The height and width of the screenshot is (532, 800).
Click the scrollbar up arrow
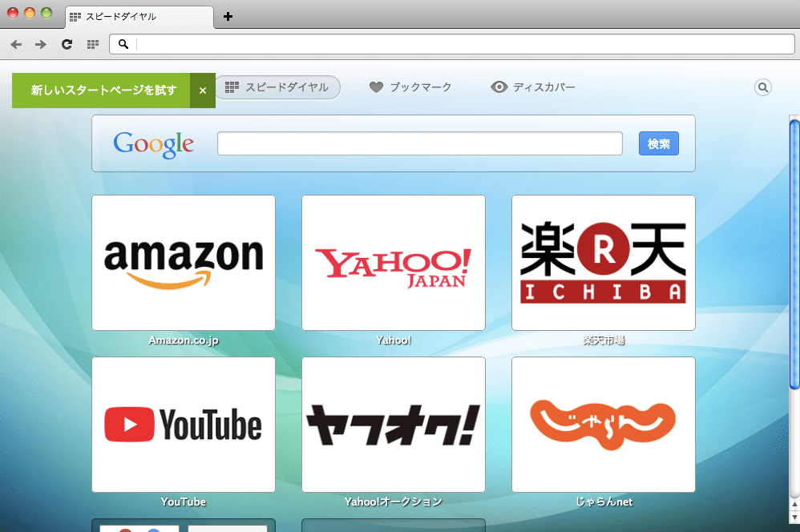click(x=794, y=505)
